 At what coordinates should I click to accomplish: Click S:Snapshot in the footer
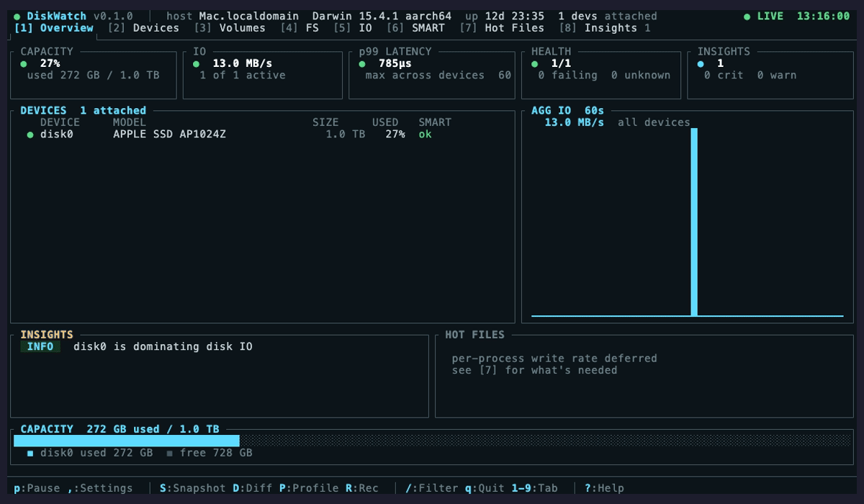pyautogui.click(x=193, y=488)
